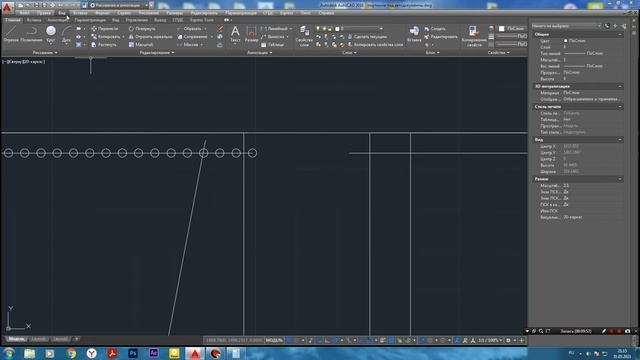The width and height of the screenshot is (640, 360).
Task: Open Google Chrome from the taskbar
Action: [71, 353]
